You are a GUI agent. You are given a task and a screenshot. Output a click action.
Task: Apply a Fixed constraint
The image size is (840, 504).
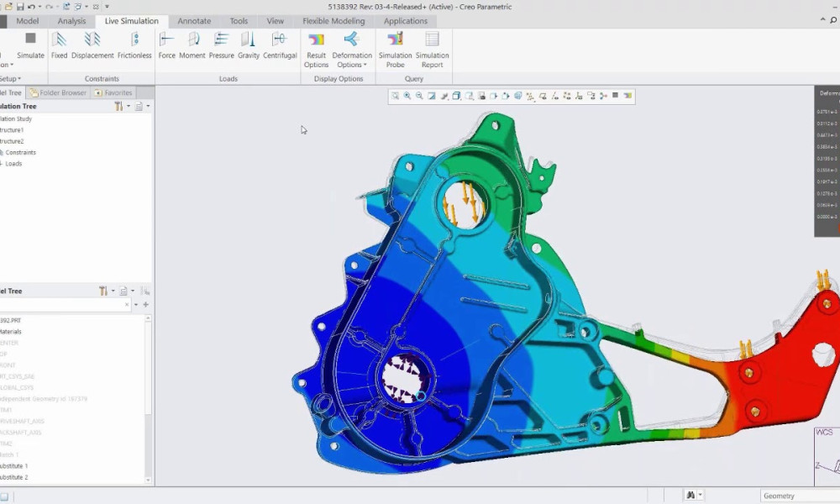click(x=59, y=45)
